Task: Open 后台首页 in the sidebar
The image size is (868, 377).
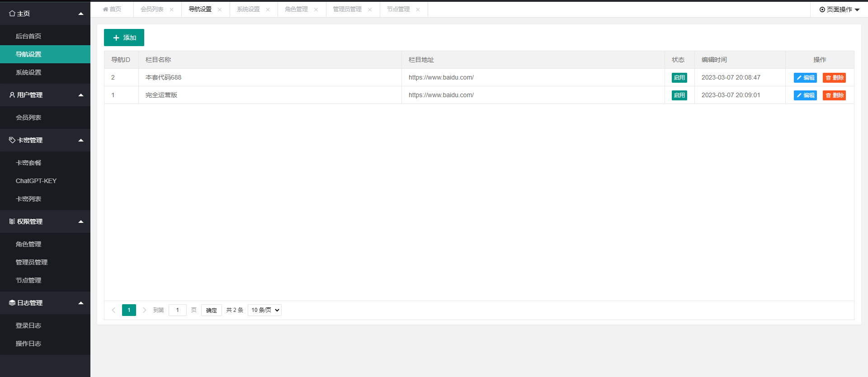Action: coord(45,36)
